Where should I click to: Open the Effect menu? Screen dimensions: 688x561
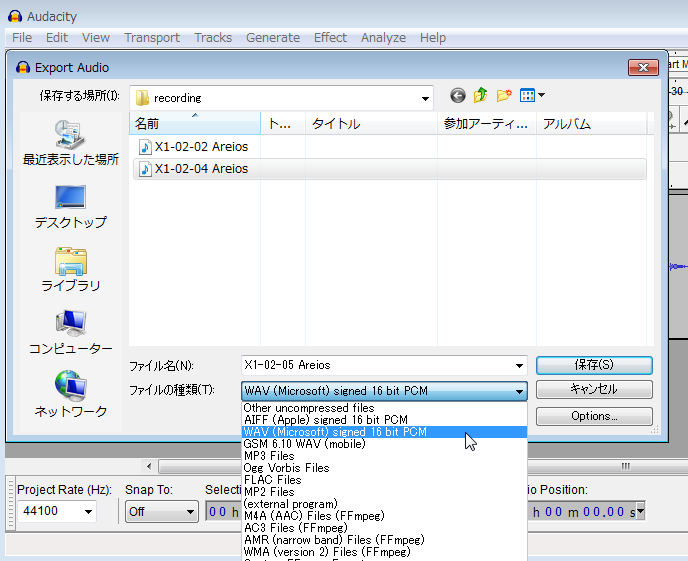330,38
